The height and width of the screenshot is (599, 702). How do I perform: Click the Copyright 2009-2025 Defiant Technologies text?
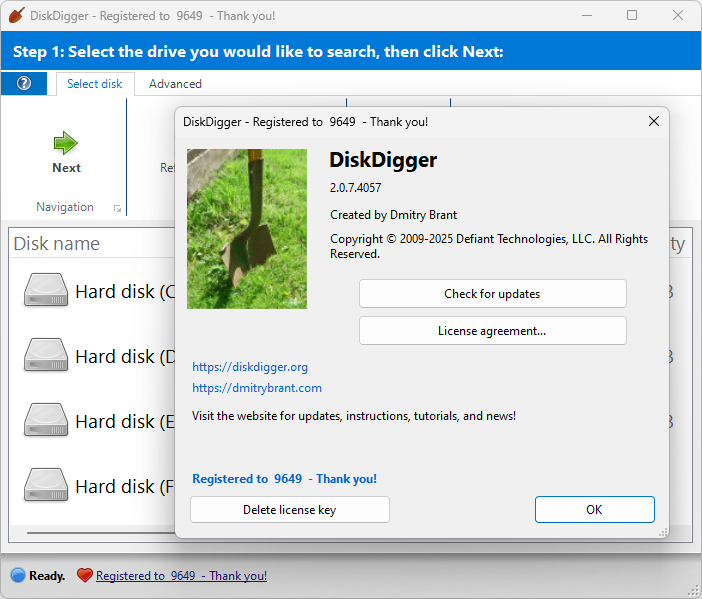coord(489,246)
